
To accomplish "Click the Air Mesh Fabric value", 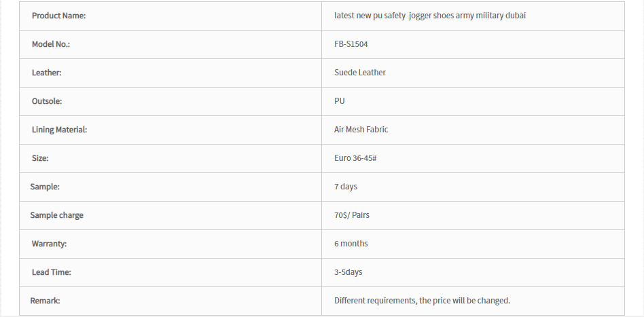I will pos(361,130).
